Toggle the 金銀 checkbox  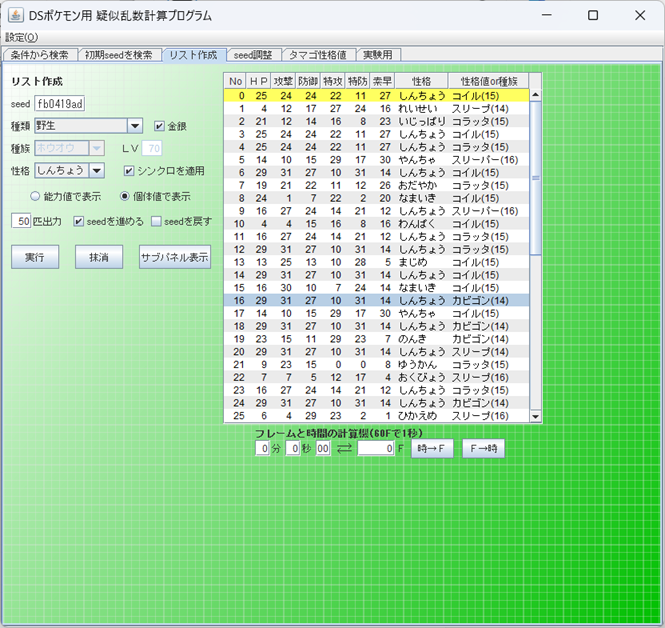tap(159, 126)
